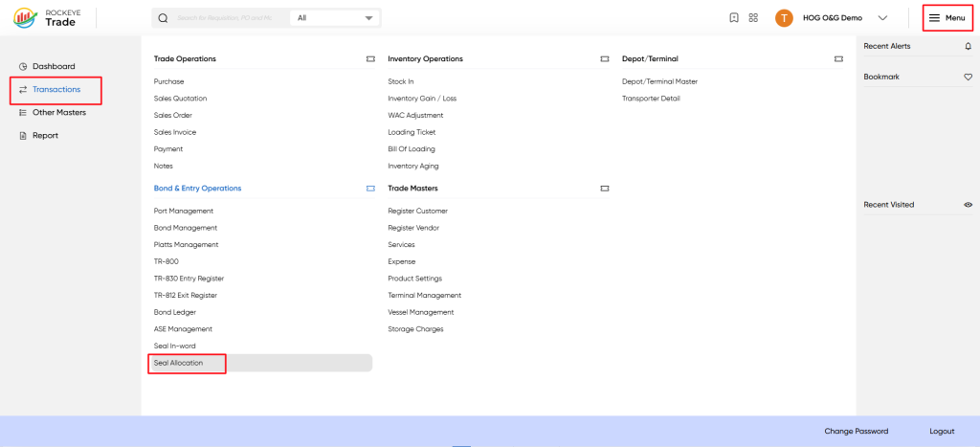Open Depot/Terminal Master
The height and width of the screenshot is (447, 980).
pos(659,82)
